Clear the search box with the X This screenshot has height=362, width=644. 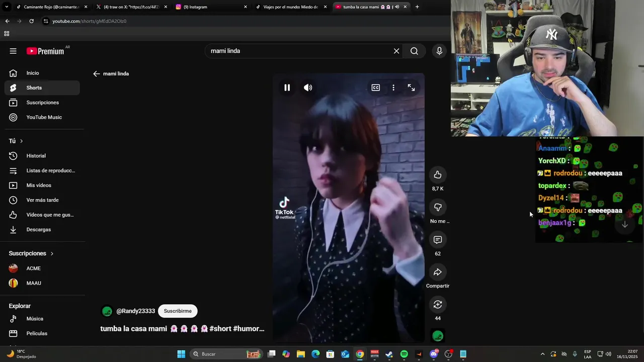(396, 51)
